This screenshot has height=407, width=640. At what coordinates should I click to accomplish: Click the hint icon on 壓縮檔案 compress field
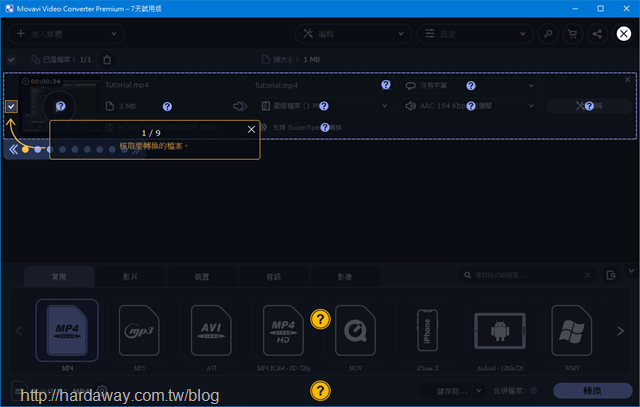pyautogui.click(x=324, y=106)
